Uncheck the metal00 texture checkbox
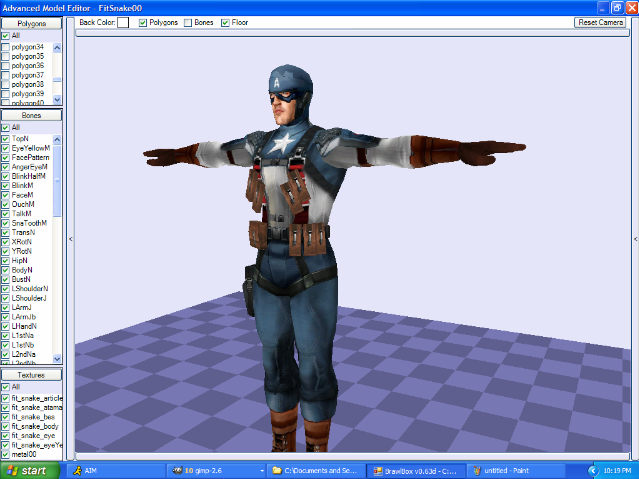Screen dimensions: 639x479 (5, 455)
